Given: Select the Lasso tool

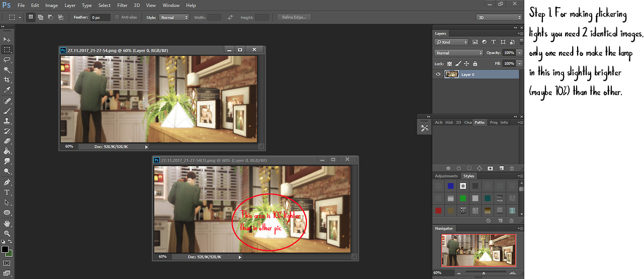Looking at the screenshot, I should click(7, 59).
